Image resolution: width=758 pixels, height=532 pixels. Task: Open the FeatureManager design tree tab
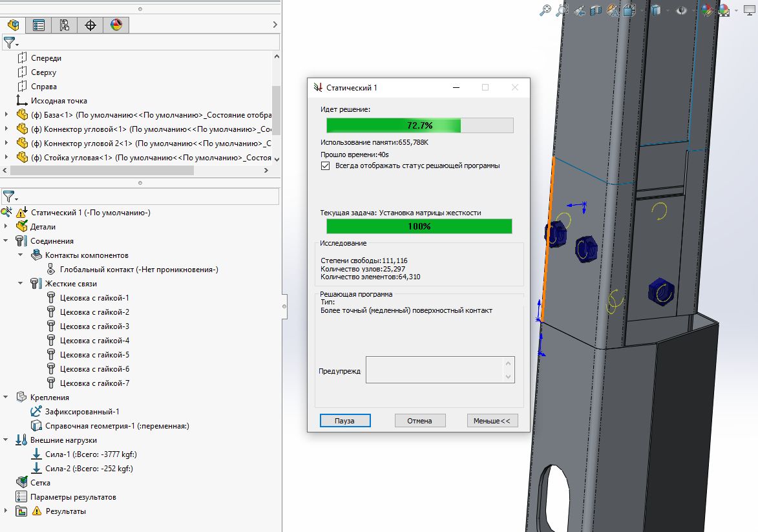tap(13, 25)
